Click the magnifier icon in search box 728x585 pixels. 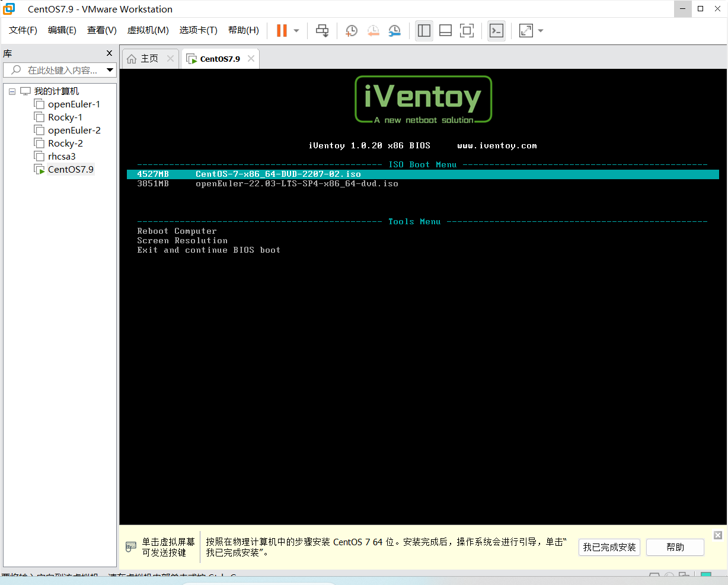coord(16,70)
